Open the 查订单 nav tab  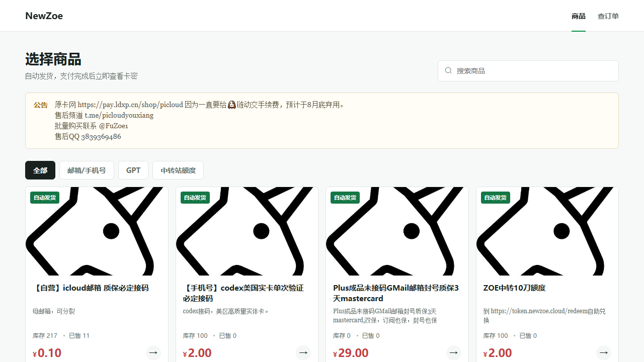[608, 16]
